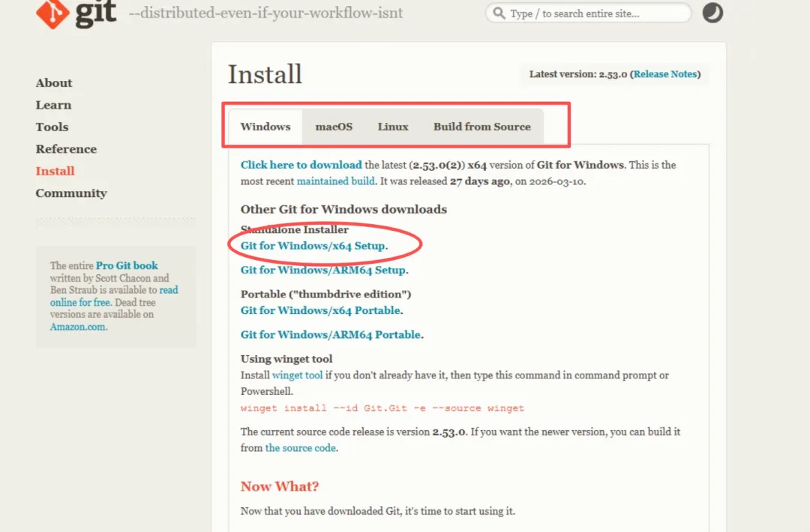This screenshot has height=532, width=810.
Task: Open the Pro Git book link
Action: point(127,266)
